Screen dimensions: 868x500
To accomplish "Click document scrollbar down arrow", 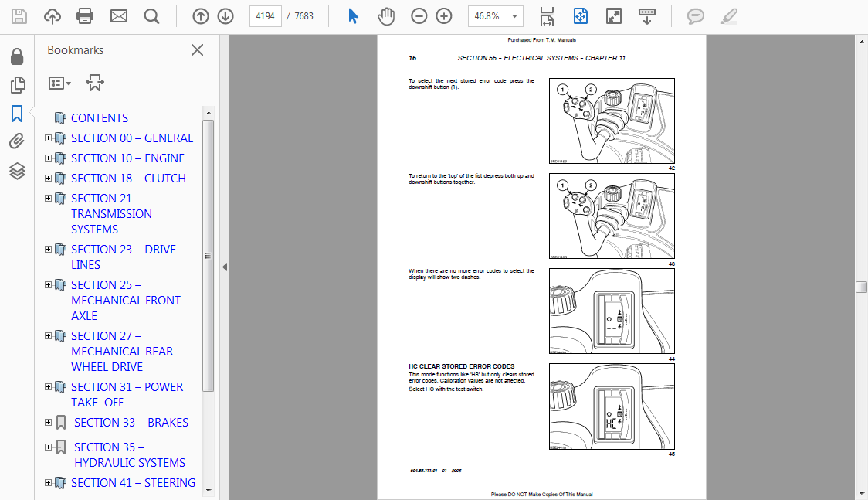I will click(861, 493).
